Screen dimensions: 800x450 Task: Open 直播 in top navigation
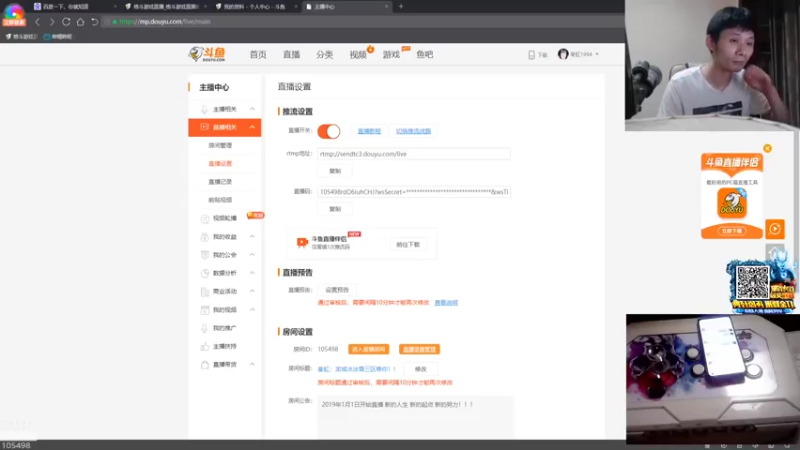pos(291,55)
